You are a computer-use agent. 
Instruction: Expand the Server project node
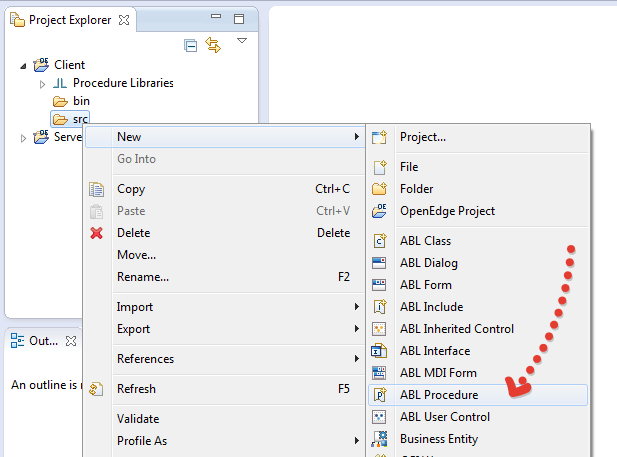coord(23,138)
